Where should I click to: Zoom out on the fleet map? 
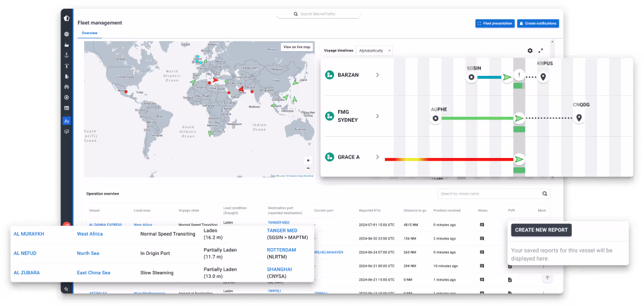308,168
